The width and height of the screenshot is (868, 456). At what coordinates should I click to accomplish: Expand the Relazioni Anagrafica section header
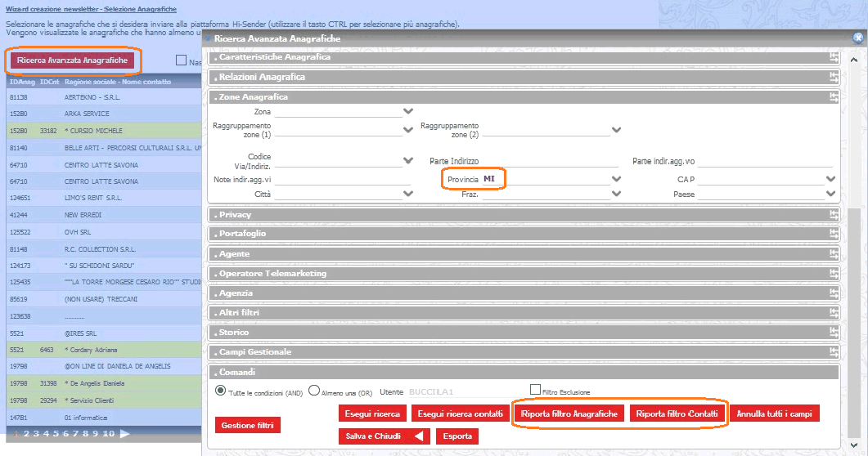tap(524, 78)
